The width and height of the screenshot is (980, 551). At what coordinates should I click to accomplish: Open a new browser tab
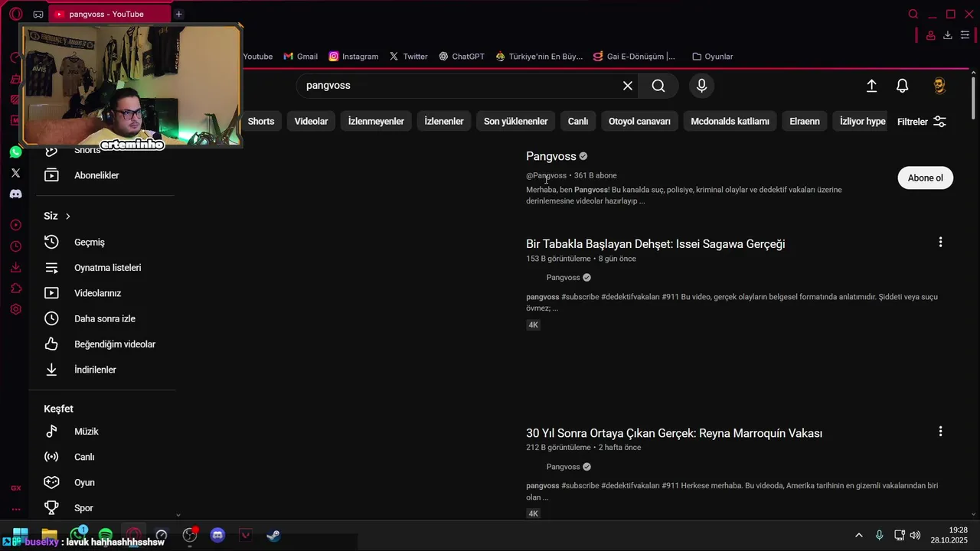(x=178, y=14)
